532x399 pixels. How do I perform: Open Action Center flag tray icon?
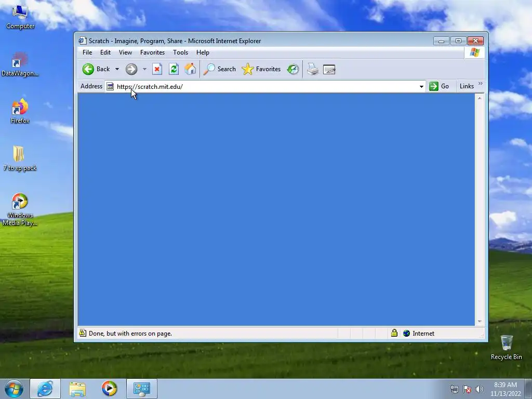[x=467, y=389]
